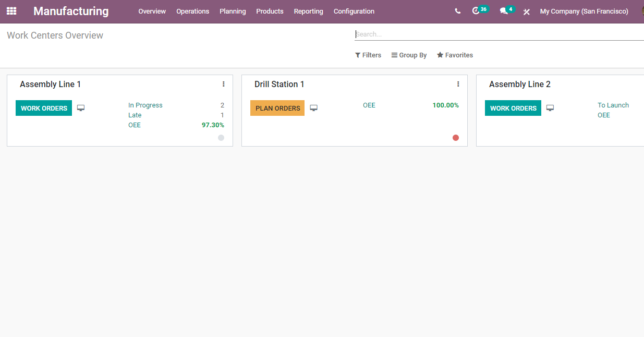Click the debug tools icon

(x=527, y=11)
